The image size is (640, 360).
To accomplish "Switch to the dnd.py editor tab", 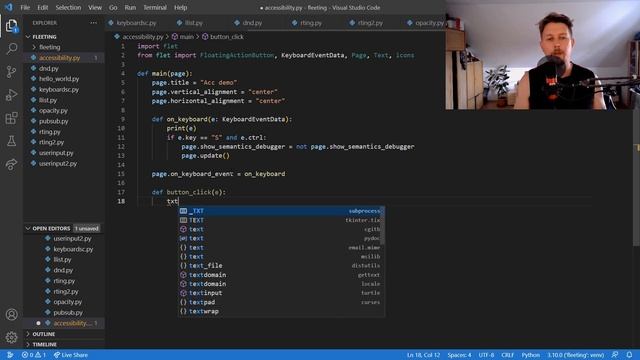I will [251, 23].
